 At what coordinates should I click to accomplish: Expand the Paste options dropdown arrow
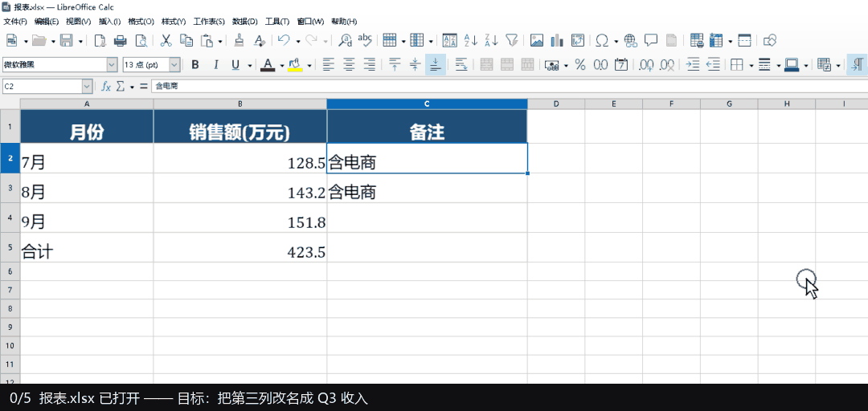220,41
